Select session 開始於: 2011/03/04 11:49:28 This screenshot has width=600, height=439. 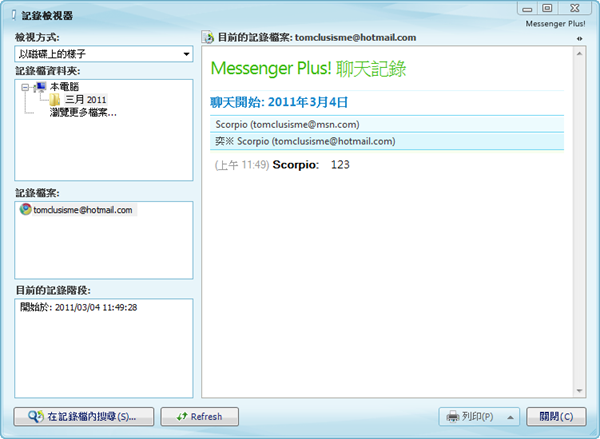pyautogui.click(x=78, y=307)
